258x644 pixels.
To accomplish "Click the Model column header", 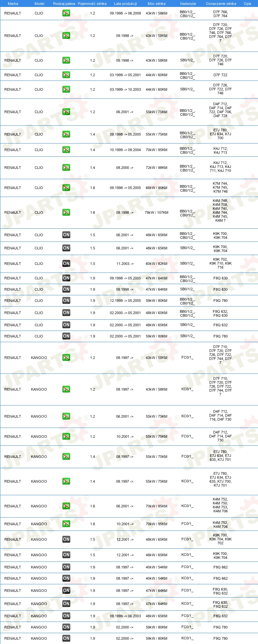I will pyautogui.click(x=39, y=4).
